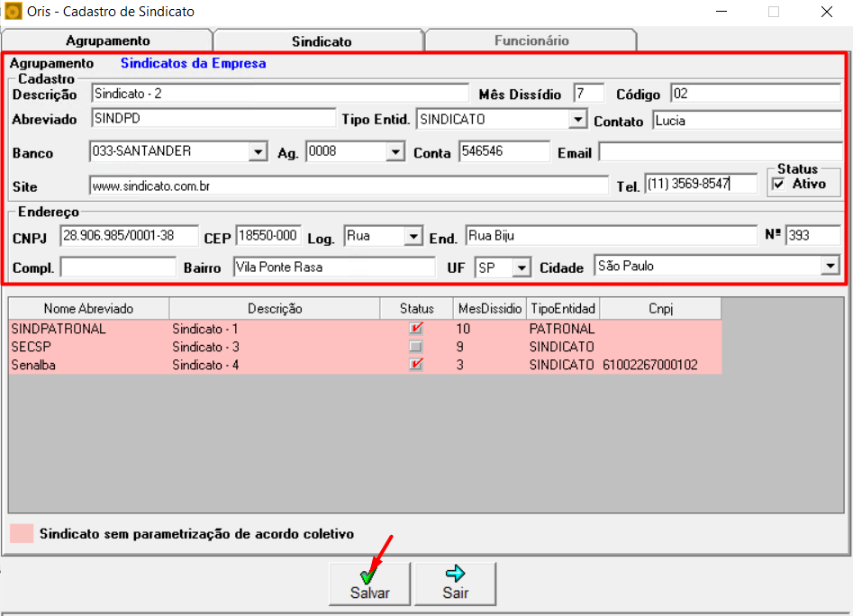853x616 pixels.
Task: Click 'Sindicato - 1' description cell
Action: click(x=205, y=329)
